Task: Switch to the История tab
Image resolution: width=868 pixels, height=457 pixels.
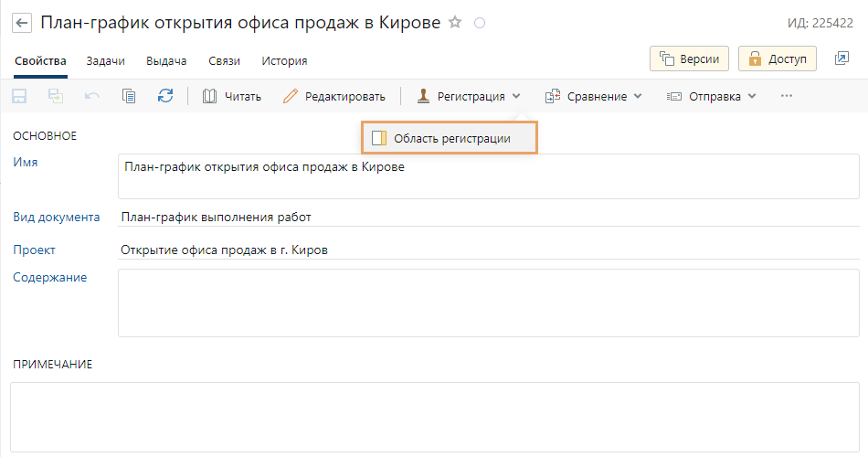Action: coord(284,61)
